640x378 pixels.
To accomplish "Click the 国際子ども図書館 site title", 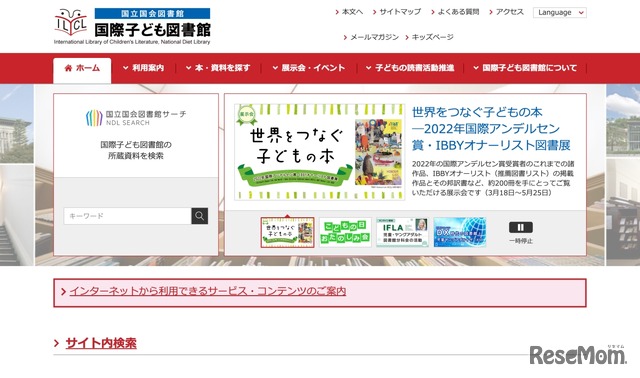I will pyautogui.click(x=152, y=30).
